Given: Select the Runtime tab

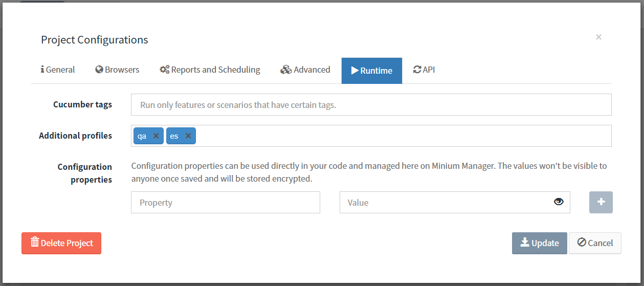Looking at the screenshot, I should (x=372, y=71).
